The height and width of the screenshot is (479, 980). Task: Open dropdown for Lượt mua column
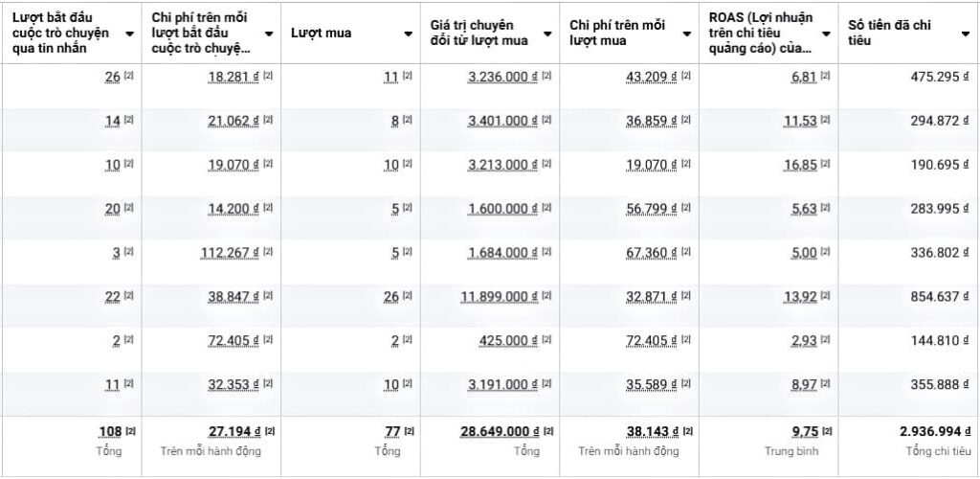pos(409,34)
